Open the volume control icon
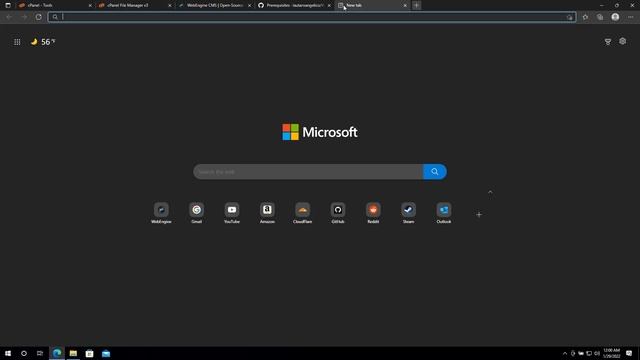 click(x=597, y=353)
